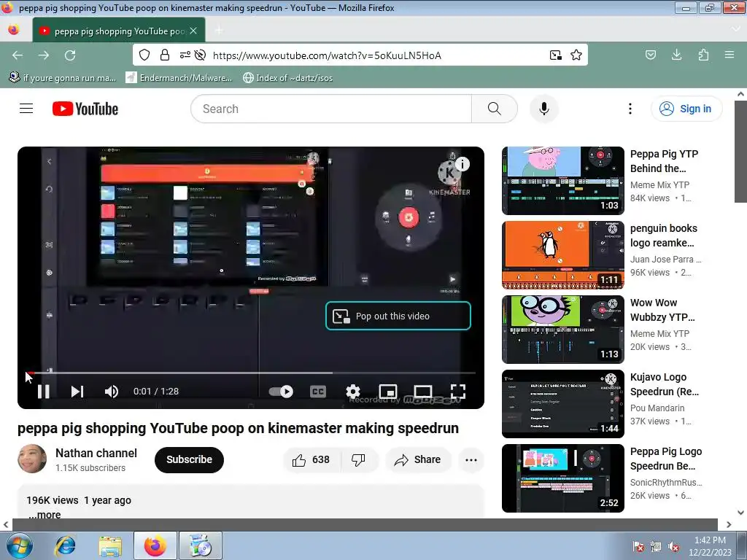Screen dimensions: 747x560
Task: Skip to the next video
Action: [x=77, y=392]
